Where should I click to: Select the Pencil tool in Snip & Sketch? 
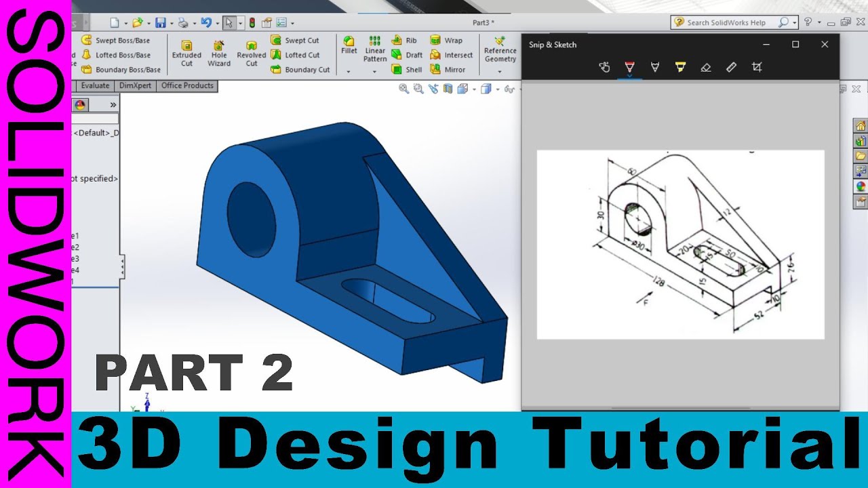655,67
